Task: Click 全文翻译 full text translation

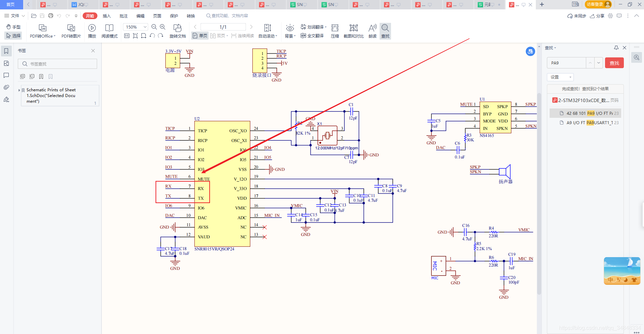Action: pyautogui.click(x=312, y=36)
